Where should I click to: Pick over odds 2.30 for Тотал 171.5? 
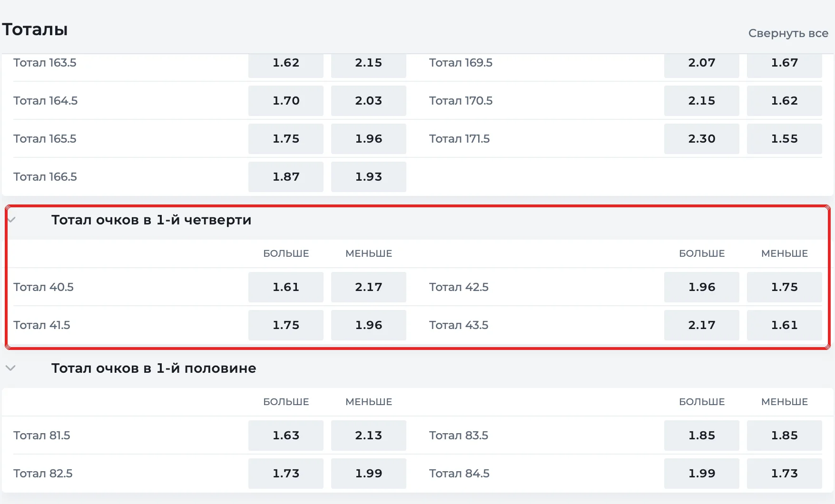click(x=702, y=139)
